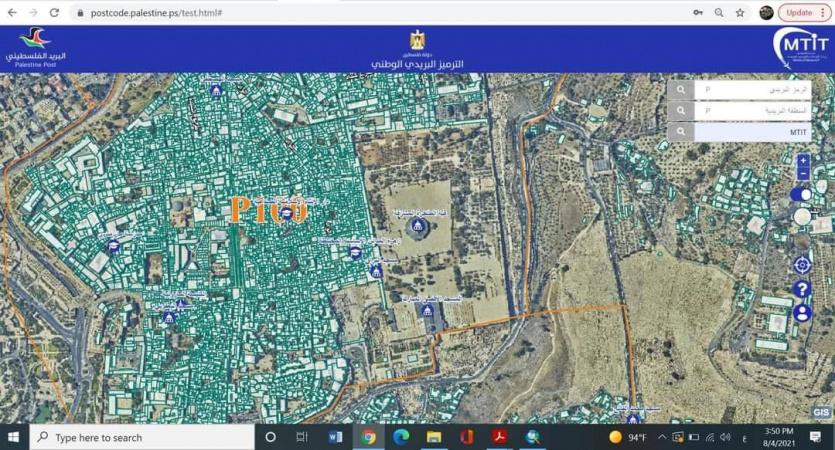This screenshot has height=450, width=835.
Task: Click the zoom out (−) map button
Action: pyautogui.click(x=803, y=173)
